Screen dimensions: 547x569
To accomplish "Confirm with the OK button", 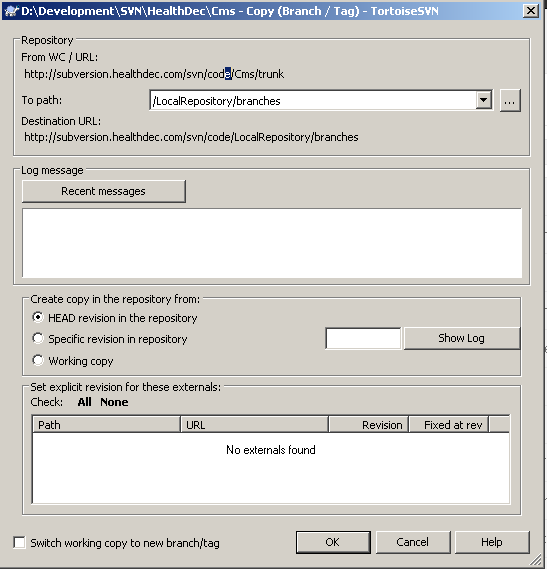I will (333, 542).
